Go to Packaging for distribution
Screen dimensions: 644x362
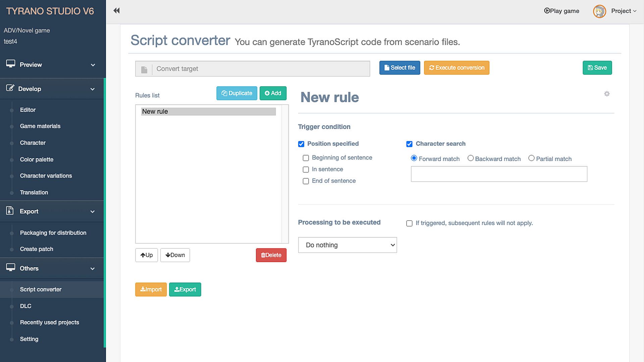click(53, 233)
